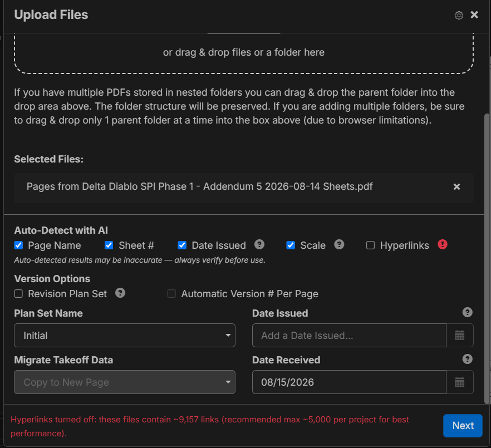
Task: Uncheck the Page Name auto-detect checkbox
Action: (x=18, y=245)
